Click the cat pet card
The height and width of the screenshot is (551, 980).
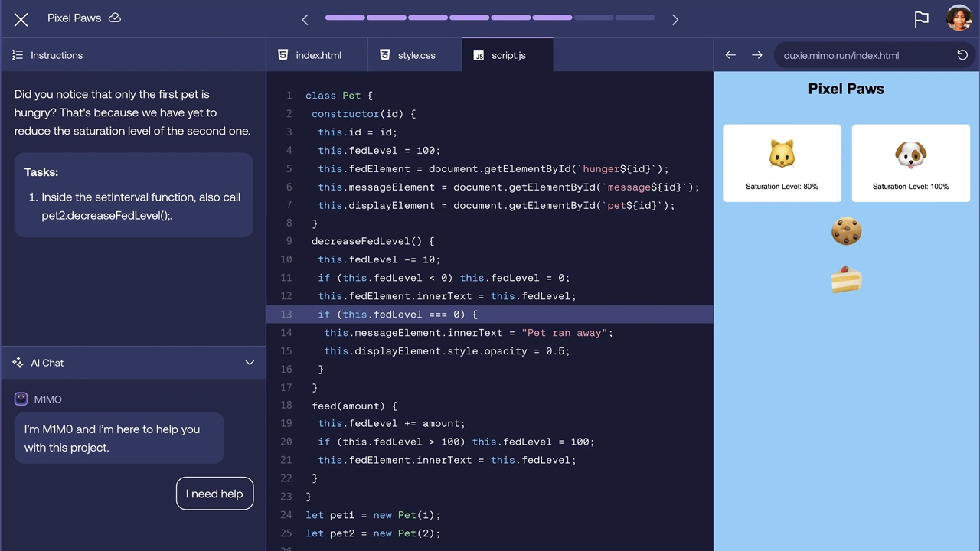(782, 163)
